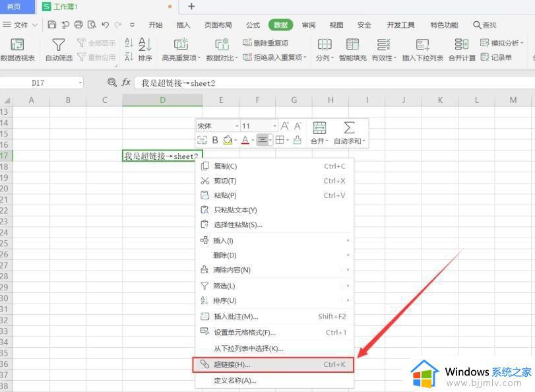Image resolution: width=535 pixels, height=392 pixels.
Task: Expand the 插入(I) submenu
Action: (274, 241)
